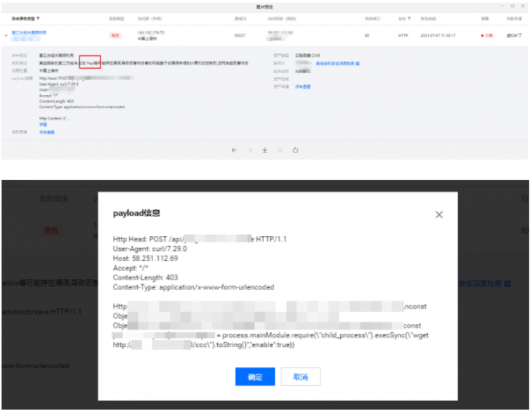
Task: Open the payload 详情 link
Action: pyautogui.click(x=43, y=124)
